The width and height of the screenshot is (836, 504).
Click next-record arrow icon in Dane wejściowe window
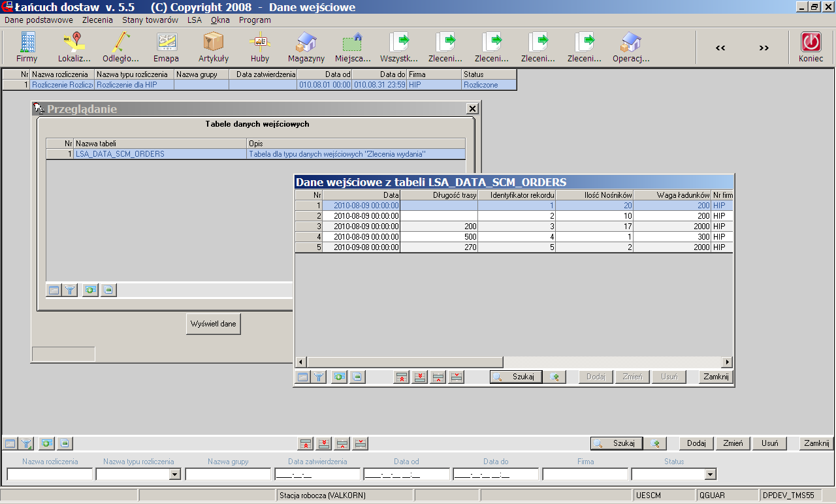pos(457,377)
